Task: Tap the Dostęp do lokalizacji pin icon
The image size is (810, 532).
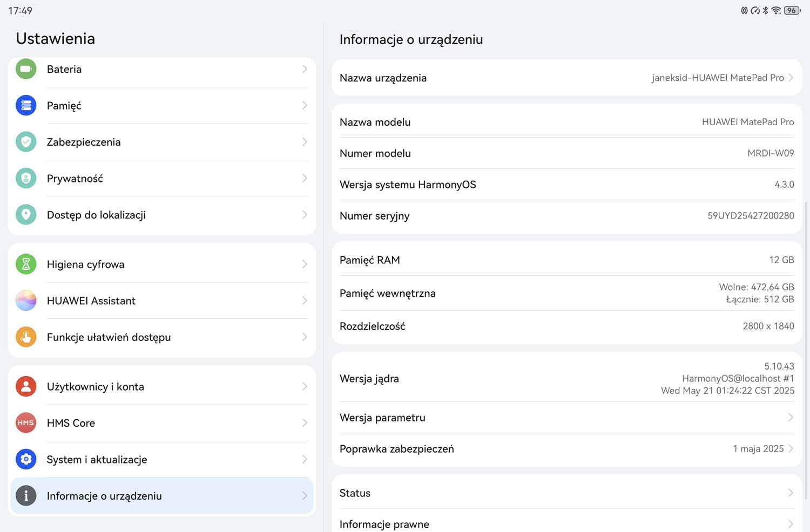Action: coord(26,215)
